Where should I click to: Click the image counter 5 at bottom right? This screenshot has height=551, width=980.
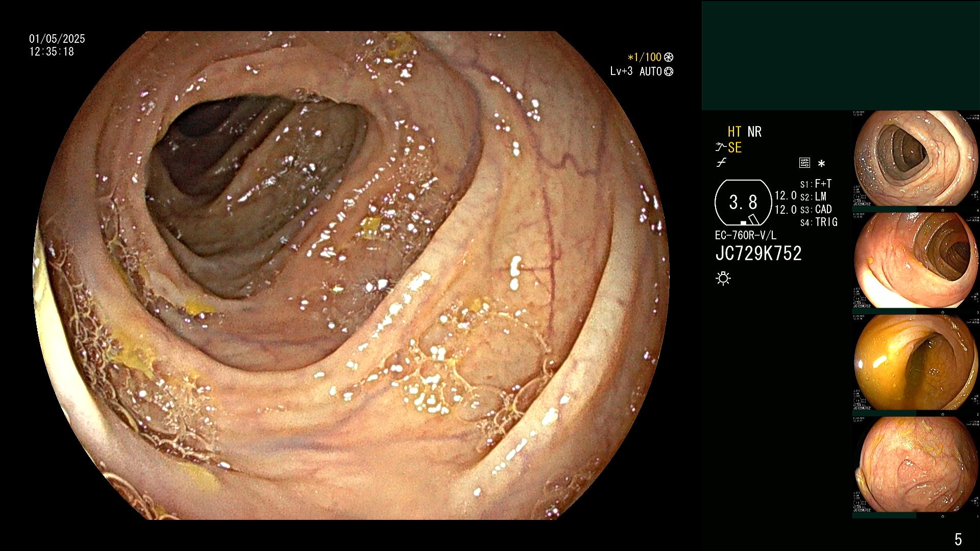(x=958, y=539)
